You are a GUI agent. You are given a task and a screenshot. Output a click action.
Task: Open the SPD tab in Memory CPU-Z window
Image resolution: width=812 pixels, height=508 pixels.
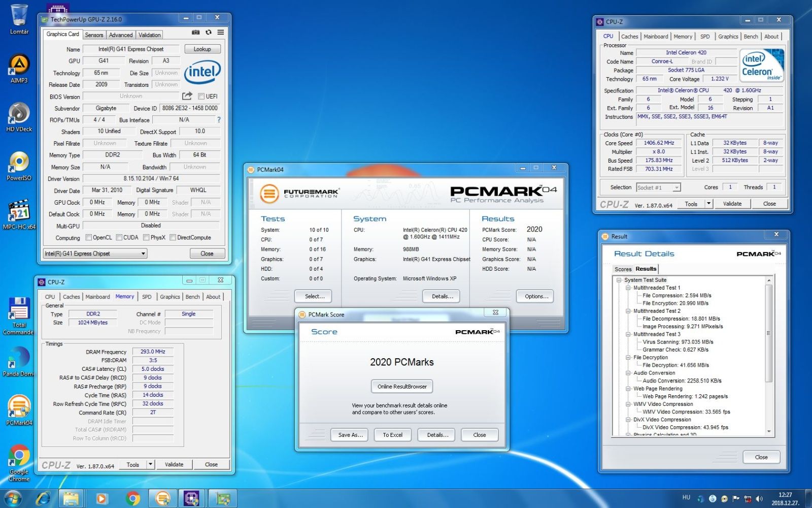(147, 297)
